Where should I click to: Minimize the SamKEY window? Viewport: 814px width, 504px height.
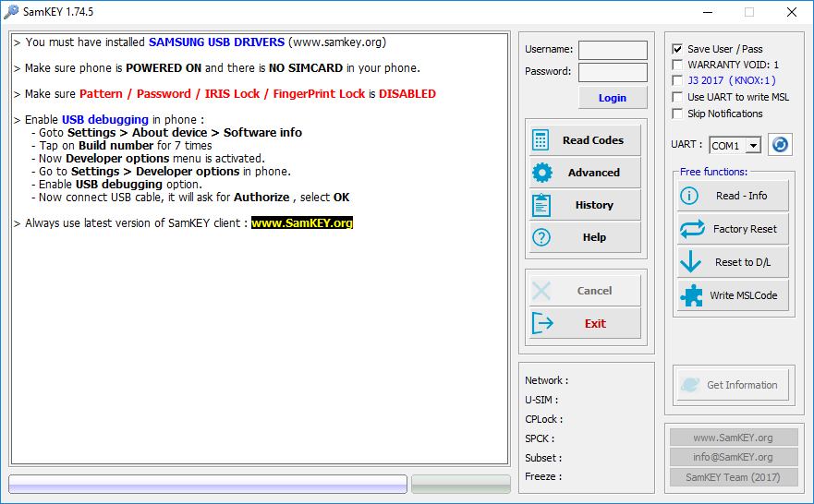(708, 12)
